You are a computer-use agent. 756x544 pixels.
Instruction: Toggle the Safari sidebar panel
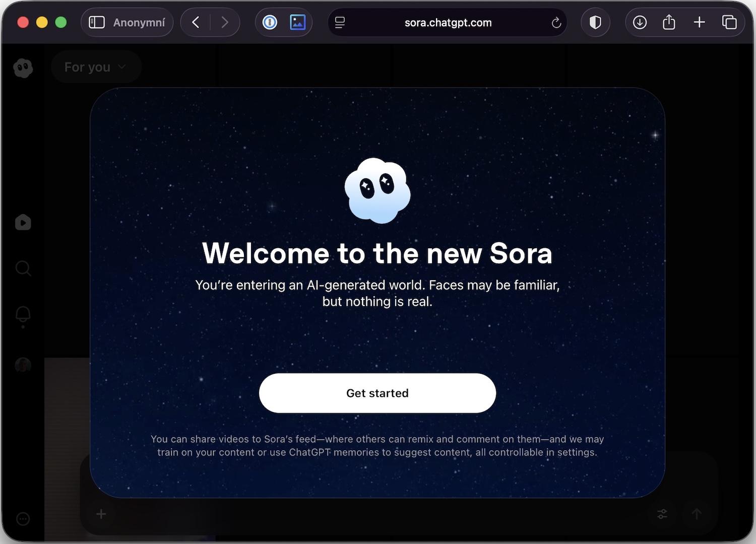coord(97,23)
